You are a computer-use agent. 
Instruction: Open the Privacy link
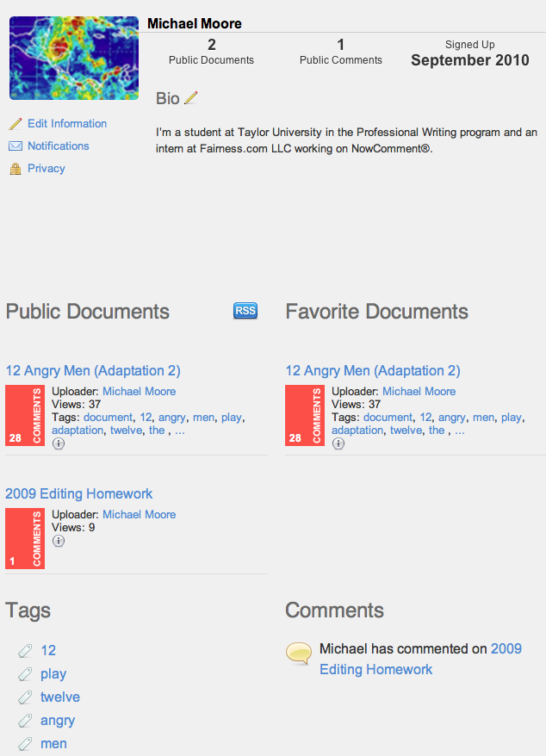pyautogui.click(x=47, y=168)
